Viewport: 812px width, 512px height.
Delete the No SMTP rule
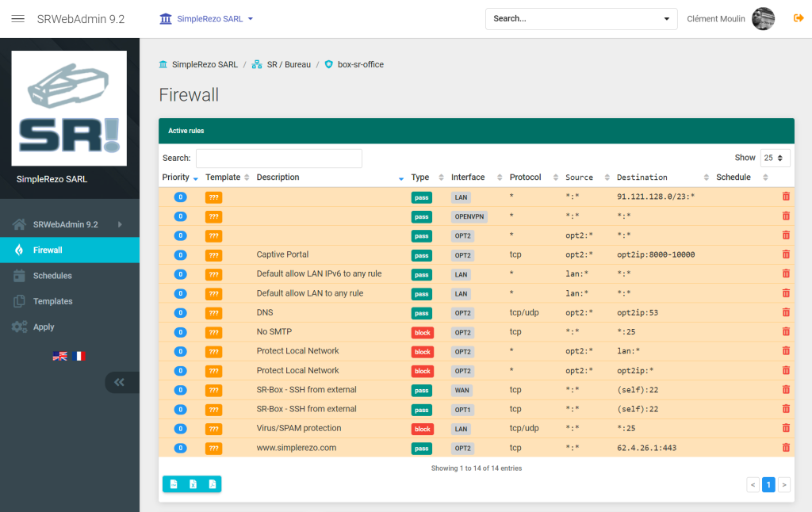point(786,331)
